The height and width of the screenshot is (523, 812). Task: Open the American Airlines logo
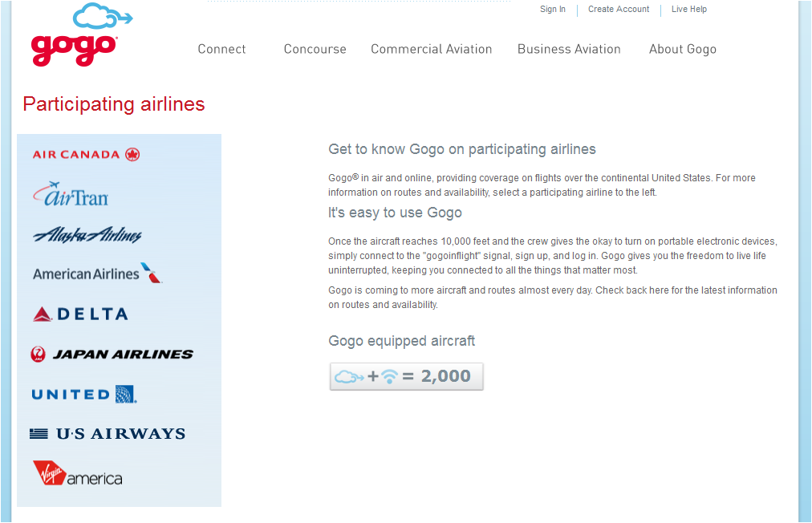coord(97,273)
